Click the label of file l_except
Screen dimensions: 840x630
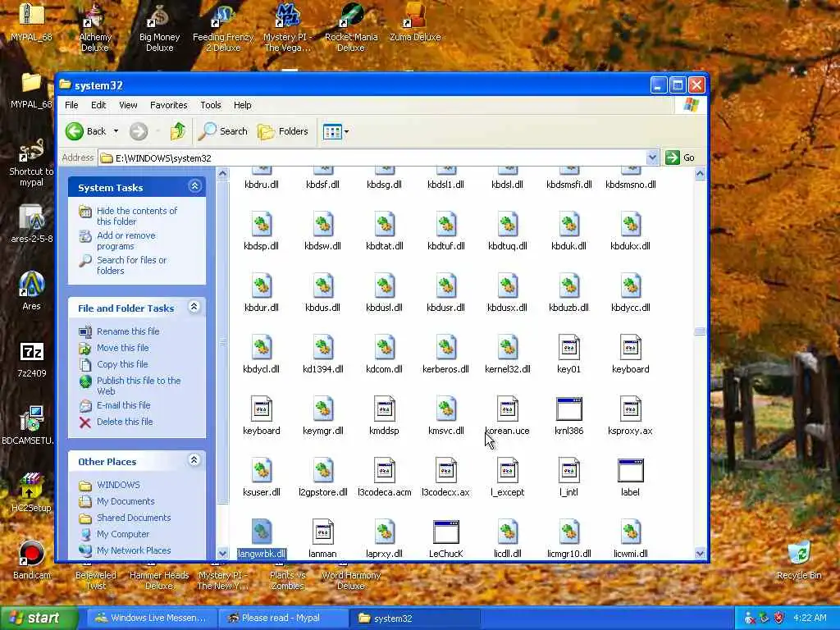507,492
